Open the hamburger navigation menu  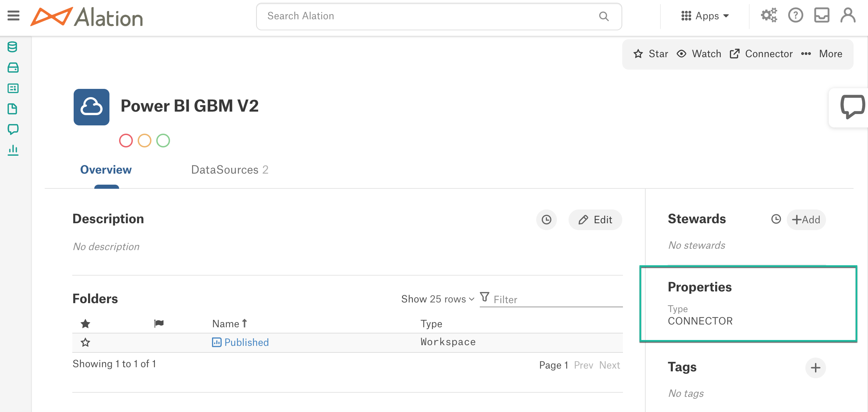tap(13, 16)
